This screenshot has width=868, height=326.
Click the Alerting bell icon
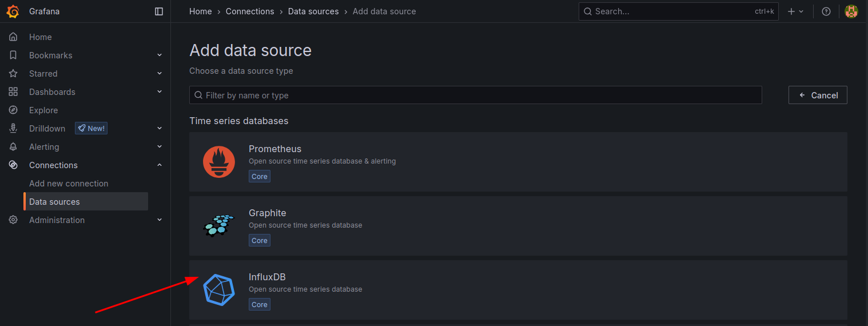point(13,147)
